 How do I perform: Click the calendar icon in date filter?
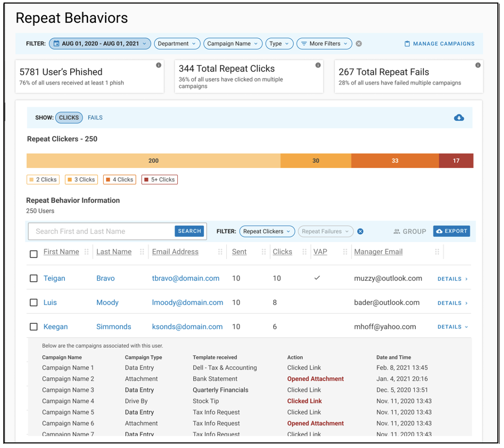click(x=56, y=43)
